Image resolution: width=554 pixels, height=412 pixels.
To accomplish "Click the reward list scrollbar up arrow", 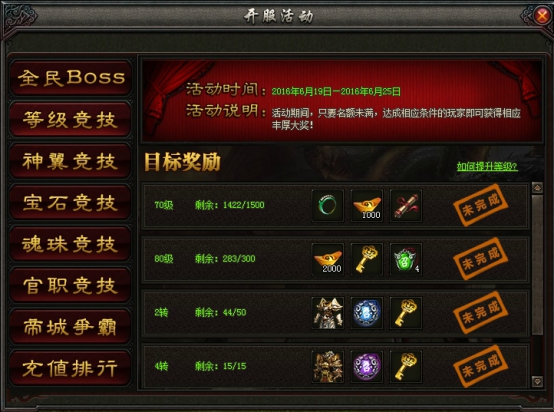I will tap(537, 188).
